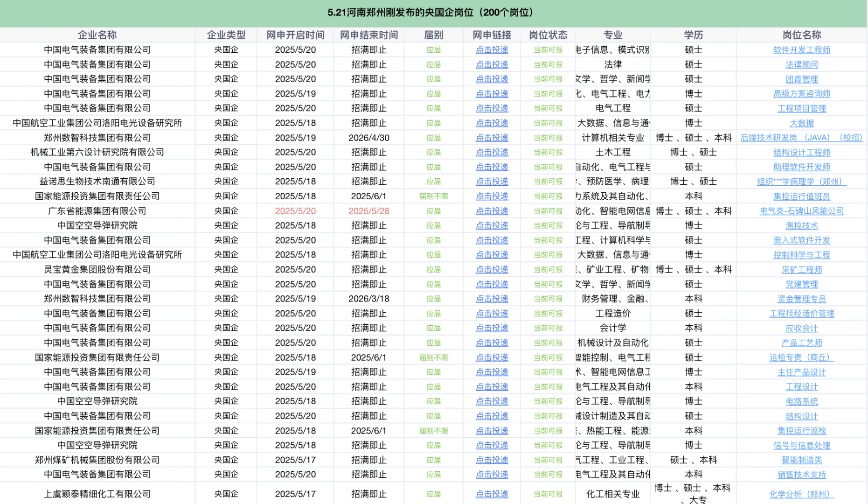Image resolution: width=868 pixels, height=504 pixels.
Task: Select the 灵宝黄金集团股份有限公司 cell
Action: click(x=97, y=270)
